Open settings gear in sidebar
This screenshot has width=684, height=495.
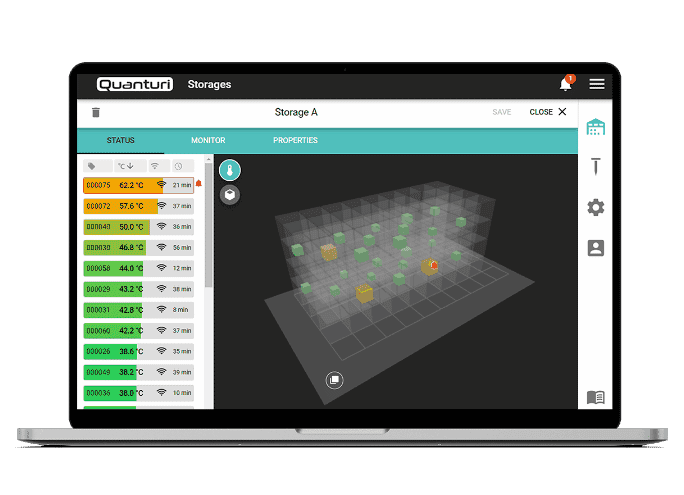595,207
